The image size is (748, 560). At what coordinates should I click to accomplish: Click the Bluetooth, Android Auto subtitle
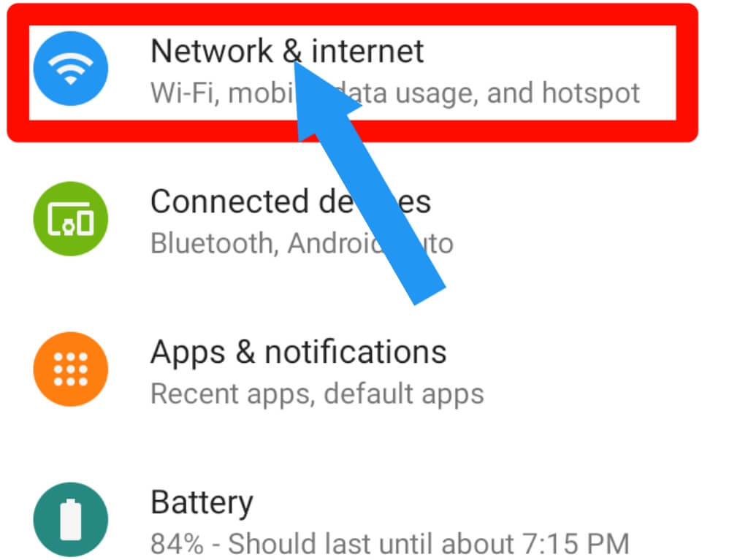[302, 243]
